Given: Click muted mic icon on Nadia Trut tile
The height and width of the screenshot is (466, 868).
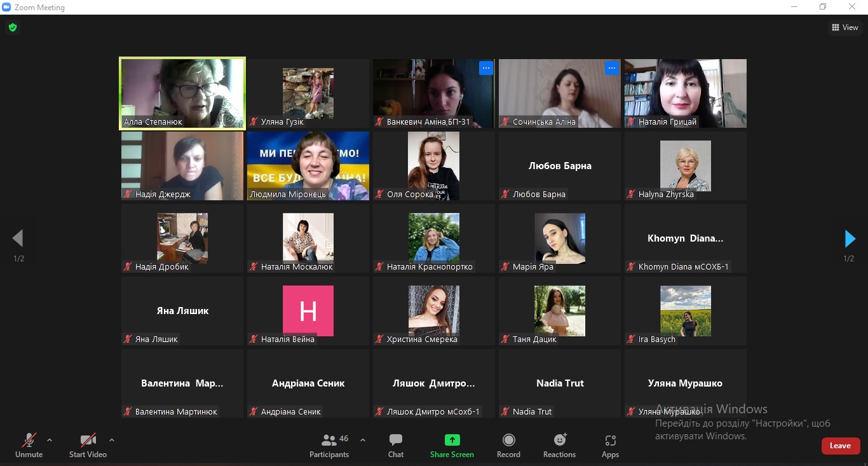Looking at the screenshot, I should [x=506, y=411].
